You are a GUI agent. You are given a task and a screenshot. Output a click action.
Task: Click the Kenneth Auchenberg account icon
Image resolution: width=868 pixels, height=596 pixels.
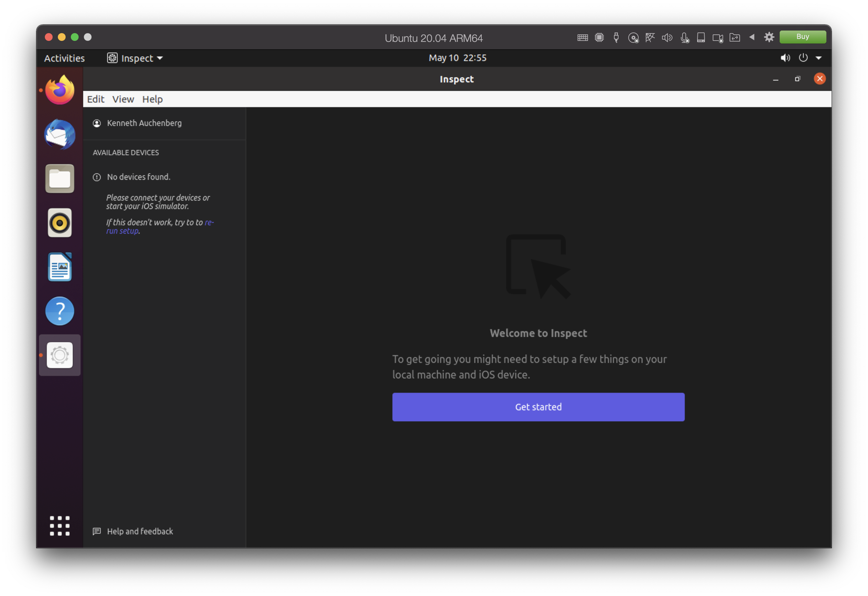(96, 123)
